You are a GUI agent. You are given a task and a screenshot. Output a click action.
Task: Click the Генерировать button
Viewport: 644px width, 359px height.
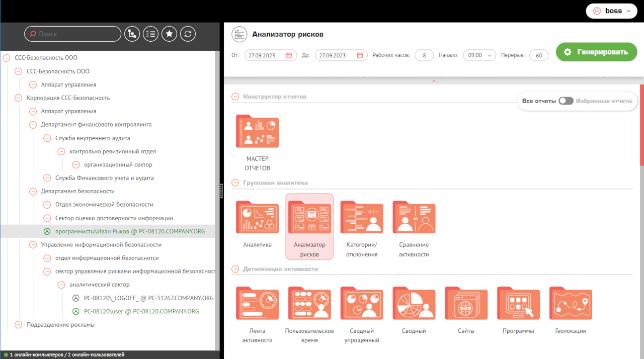point(596,52)
